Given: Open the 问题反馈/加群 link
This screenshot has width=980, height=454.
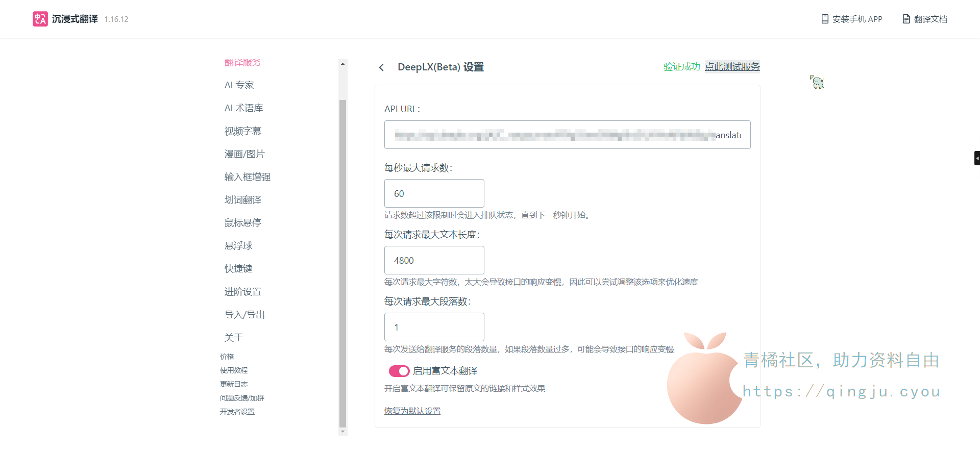Looking at the screenshot, I should pos(242,398).
